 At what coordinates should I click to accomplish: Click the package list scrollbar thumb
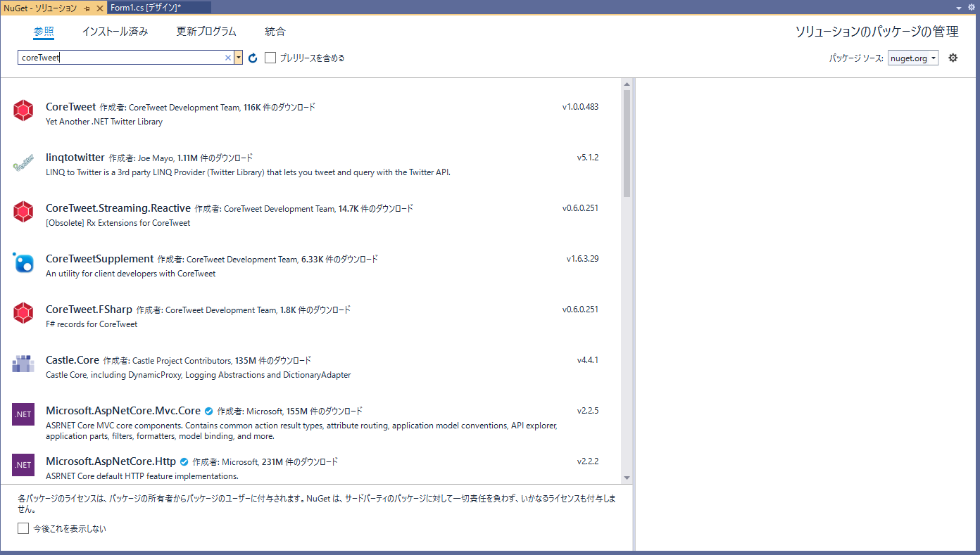(627, 143)
